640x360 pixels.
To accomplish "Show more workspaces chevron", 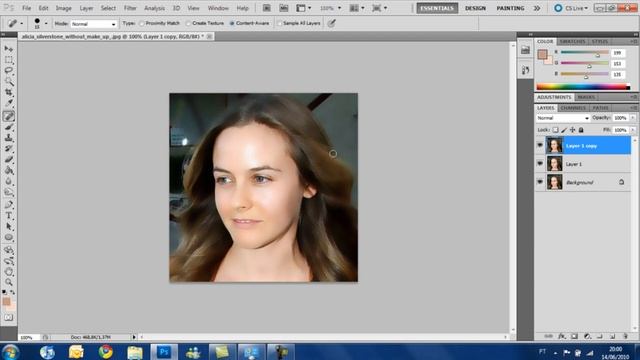I will coord(537,8).
